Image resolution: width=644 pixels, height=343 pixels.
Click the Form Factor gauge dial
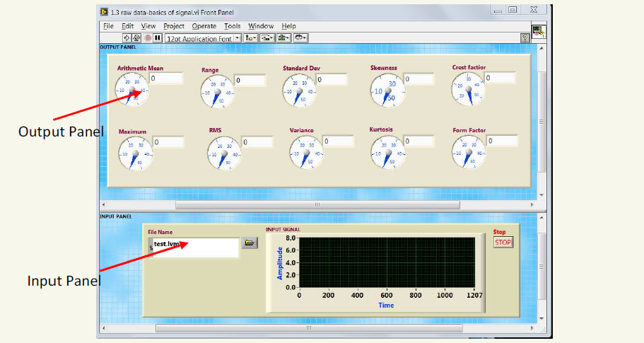click(x=469, y=152)
